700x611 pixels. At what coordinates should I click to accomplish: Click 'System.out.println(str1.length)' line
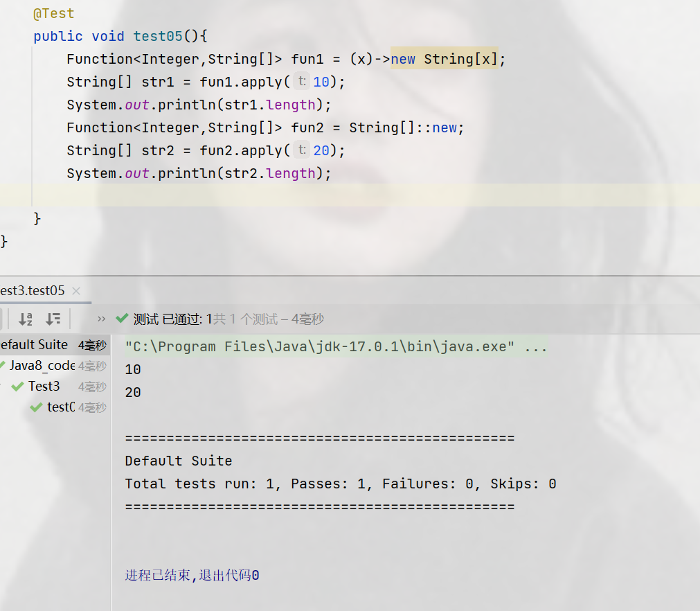[199, 105]
